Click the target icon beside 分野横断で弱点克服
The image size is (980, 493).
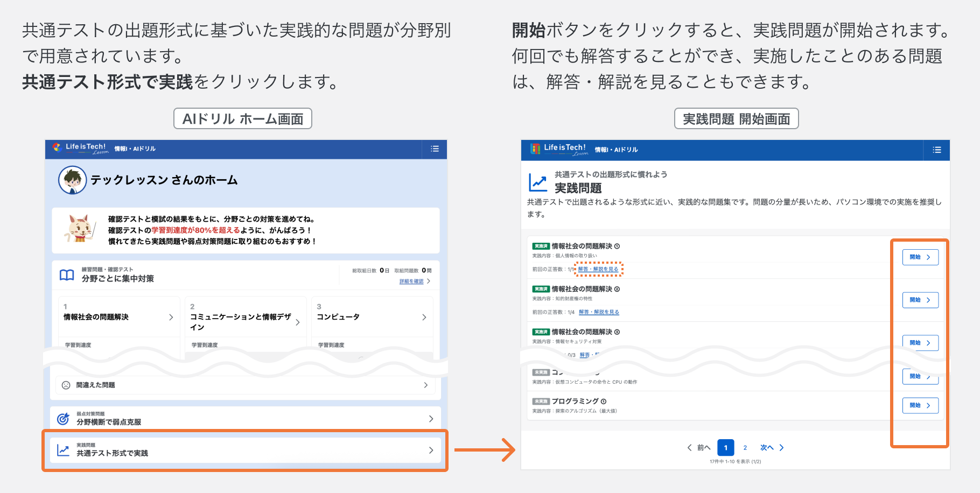[64, 418]
